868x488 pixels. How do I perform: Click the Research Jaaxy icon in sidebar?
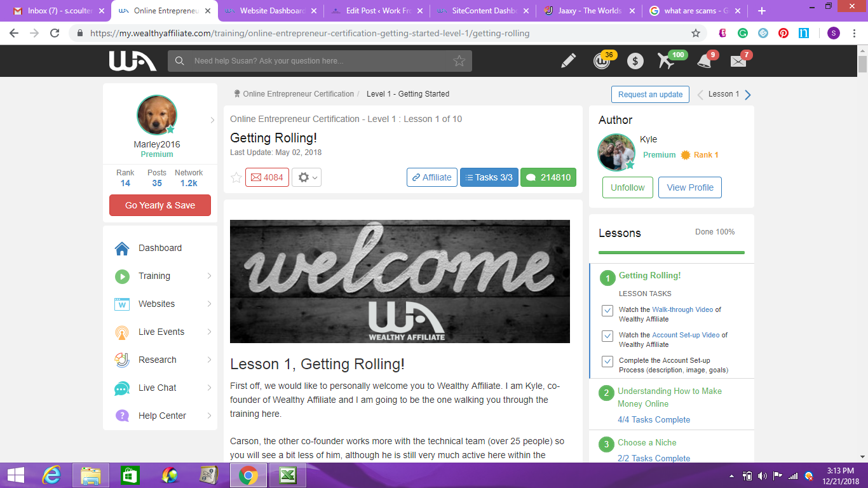[122, 360]
